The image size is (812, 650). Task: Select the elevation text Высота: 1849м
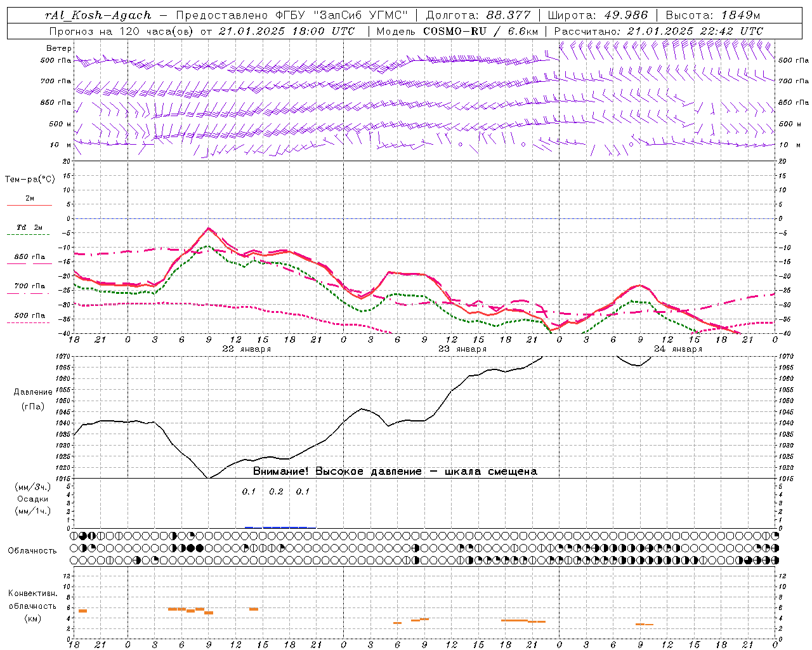pyautogui.click(x=712, y=15)
